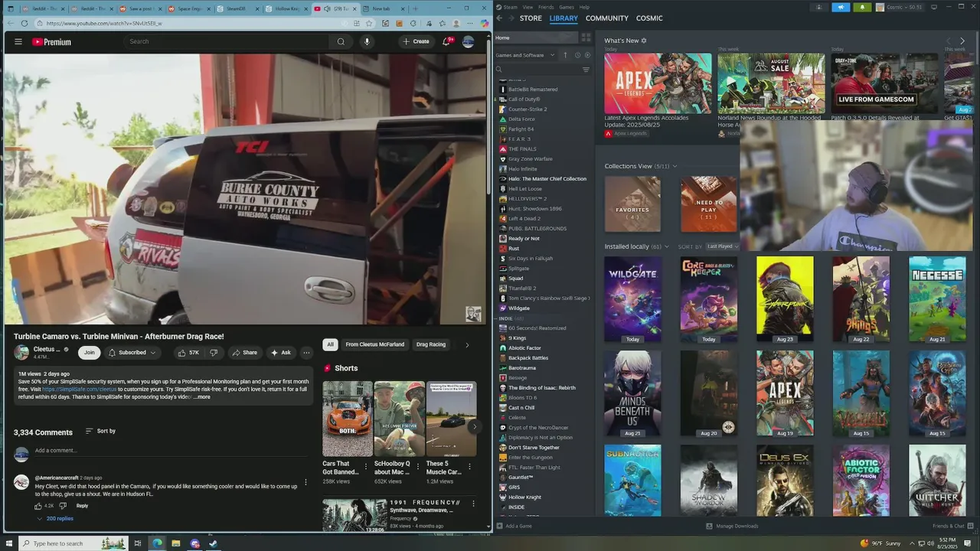Select the All filter chip

330,344
